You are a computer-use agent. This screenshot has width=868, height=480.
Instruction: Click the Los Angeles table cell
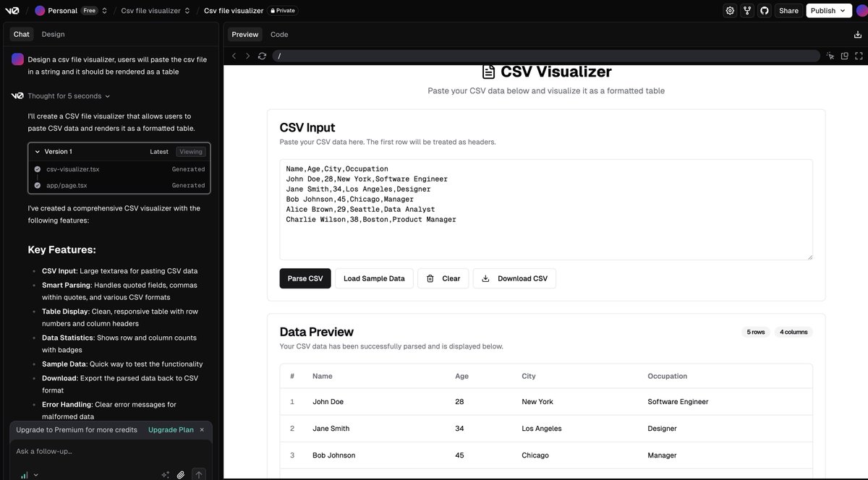click(x=542, y=429)
